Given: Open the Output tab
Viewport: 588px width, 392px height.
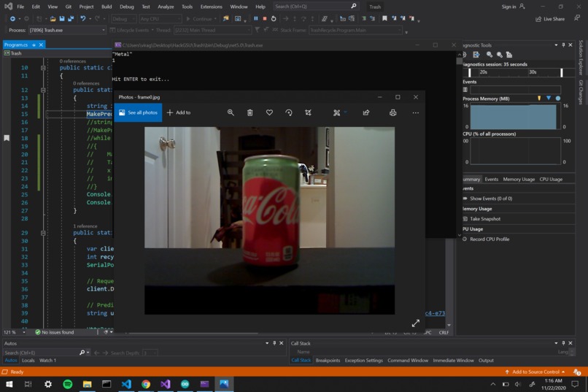Looking at the screenshot, I should [486, 360].
